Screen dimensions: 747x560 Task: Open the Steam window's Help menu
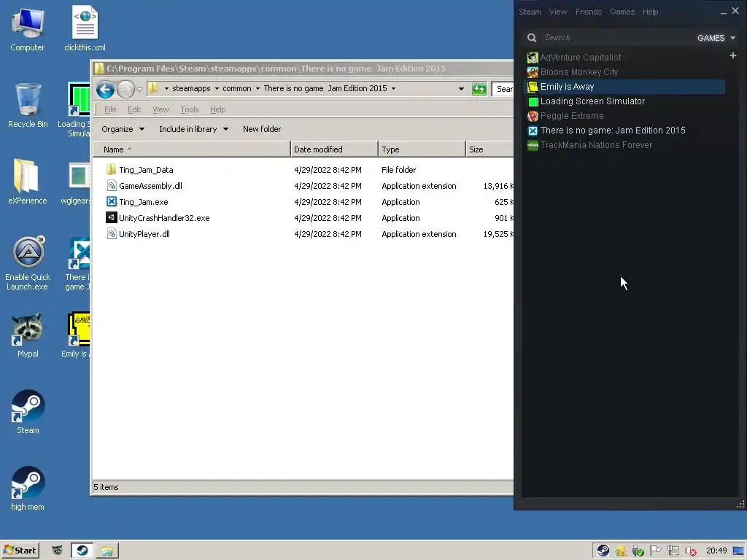click(650, 12)
